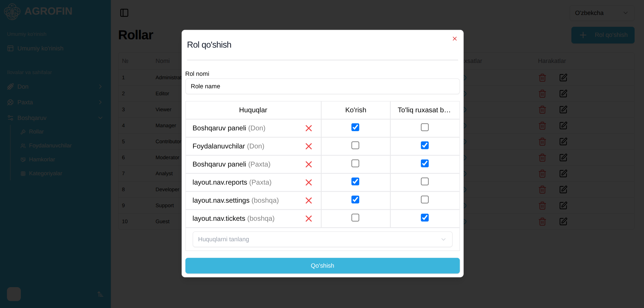The width and height of the screenshot is (644, 308).
Task: Click Rol qo'shish button in header
Action: (603, 35)
